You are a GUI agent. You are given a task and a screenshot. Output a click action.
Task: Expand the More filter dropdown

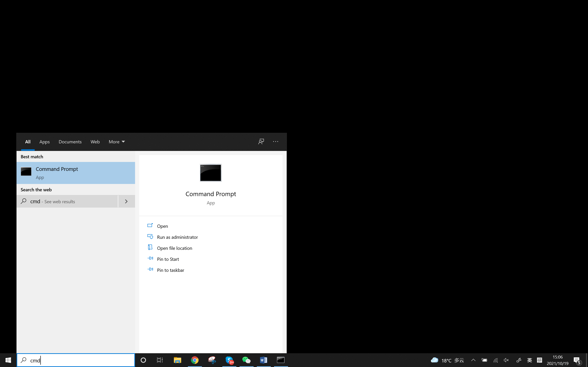click(x=116, y=142)
